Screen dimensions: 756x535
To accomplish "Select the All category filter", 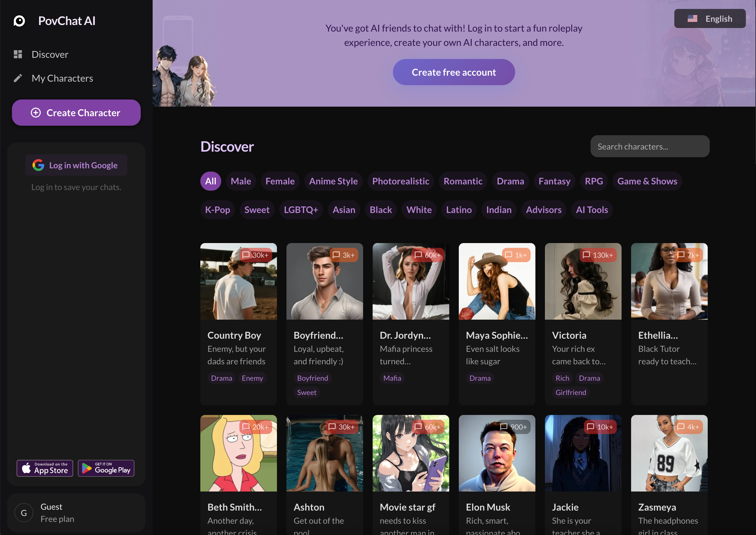I will (211, 181).
